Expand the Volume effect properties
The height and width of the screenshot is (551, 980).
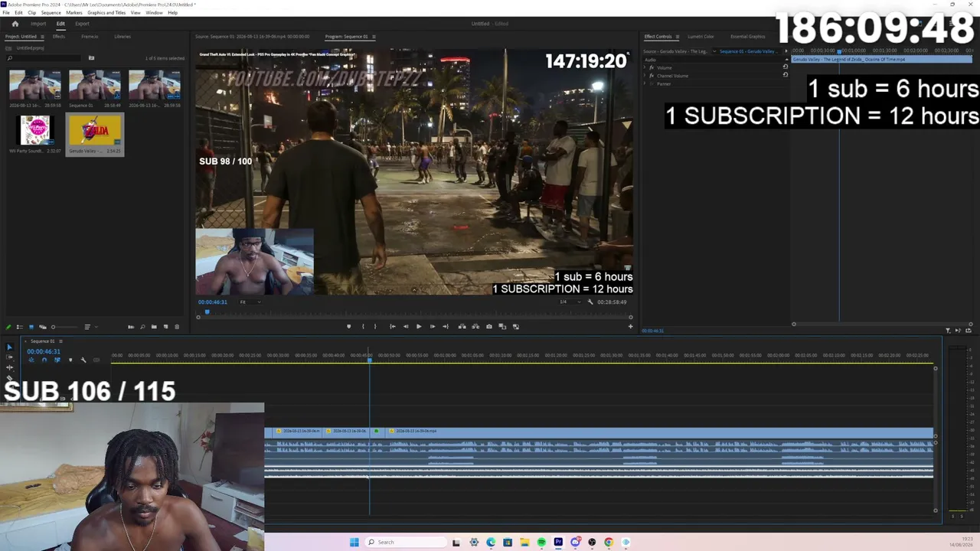click(645, 67)
